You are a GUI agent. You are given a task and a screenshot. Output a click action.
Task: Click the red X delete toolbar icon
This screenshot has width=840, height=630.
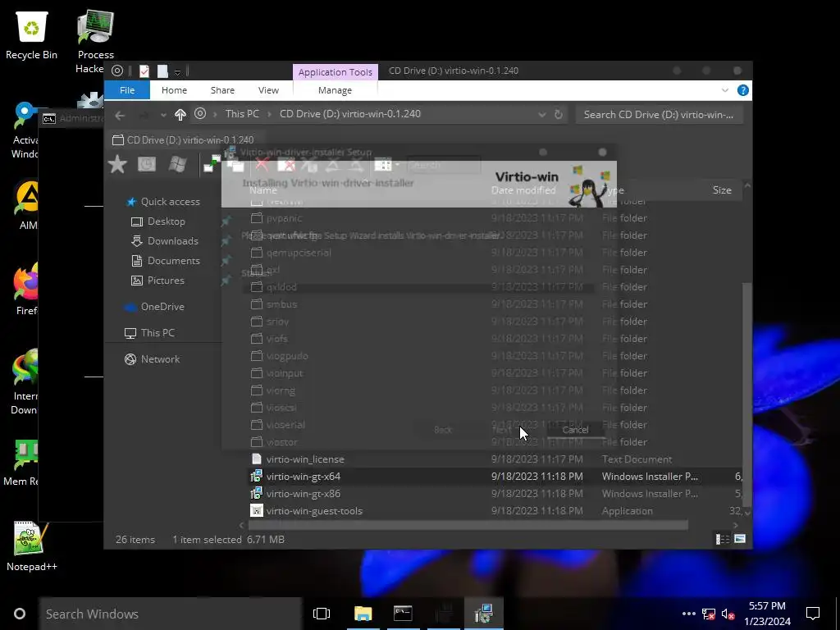(262, 164)
